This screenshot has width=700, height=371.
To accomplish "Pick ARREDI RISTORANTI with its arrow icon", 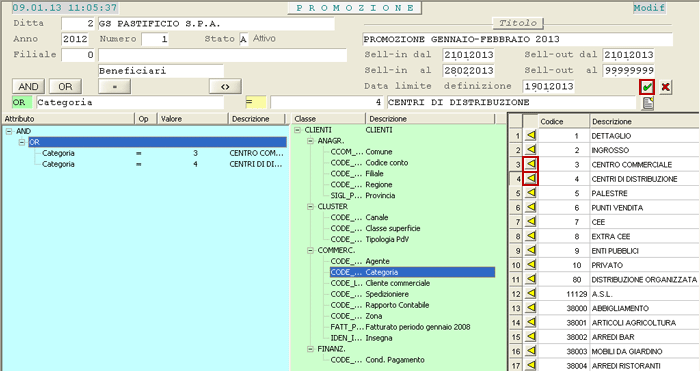I will 530,365.
